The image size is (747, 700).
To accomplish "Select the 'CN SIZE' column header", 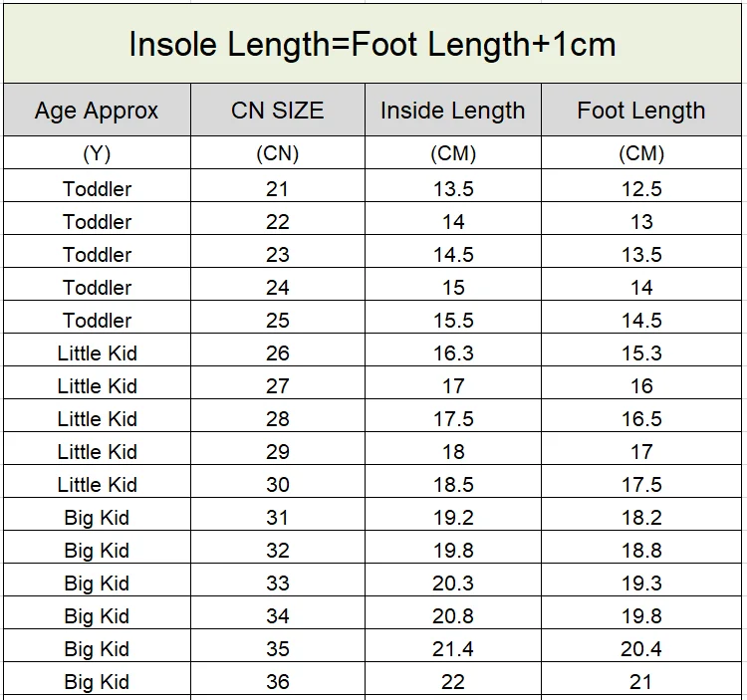I will click(x=278, y=111).
